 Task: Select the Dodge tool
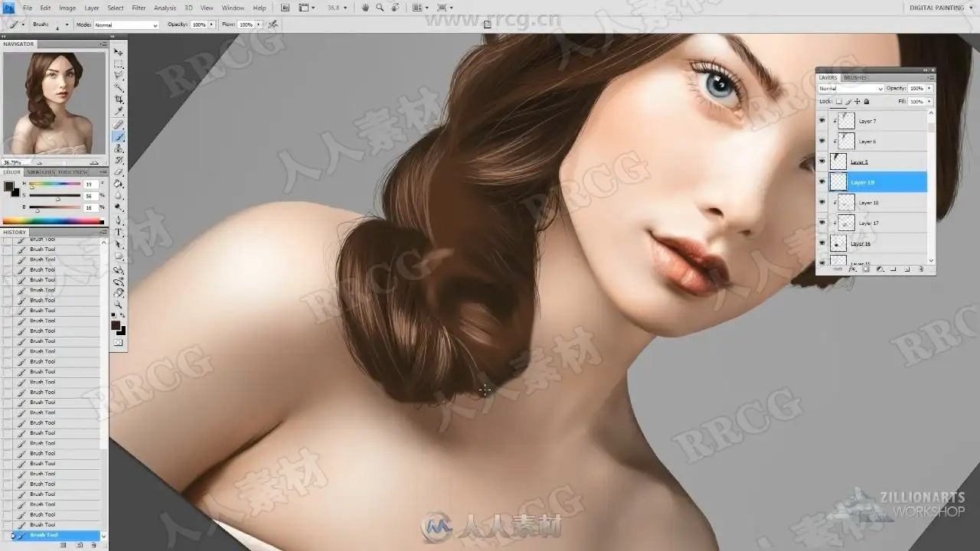click(x=119, y=207)
